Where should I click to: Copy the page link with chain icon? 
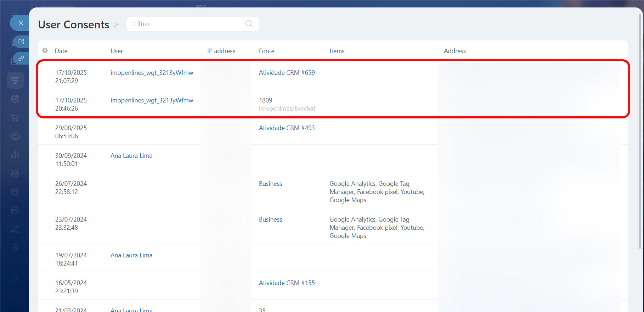[21, 58]
